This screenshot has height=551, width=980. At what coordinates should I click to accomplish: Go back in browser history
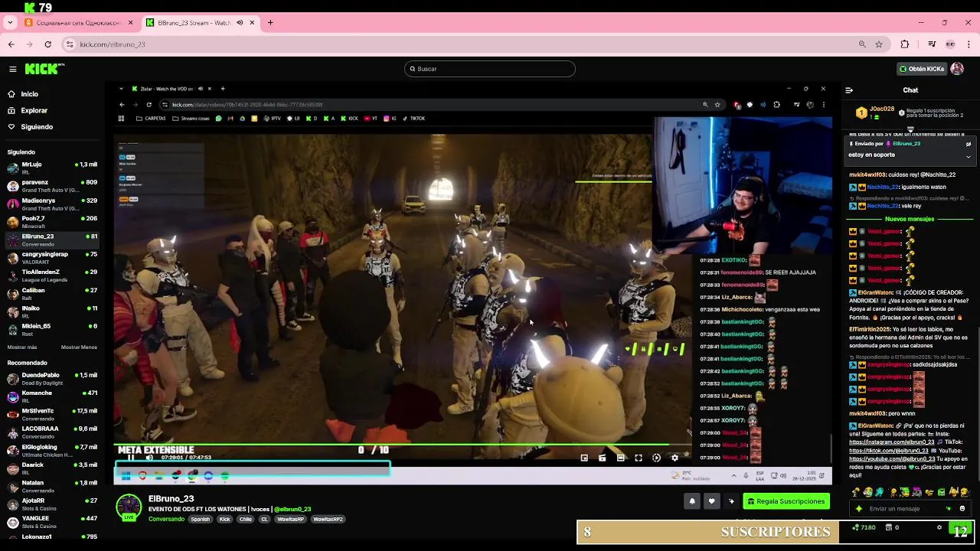coord(11,44)
